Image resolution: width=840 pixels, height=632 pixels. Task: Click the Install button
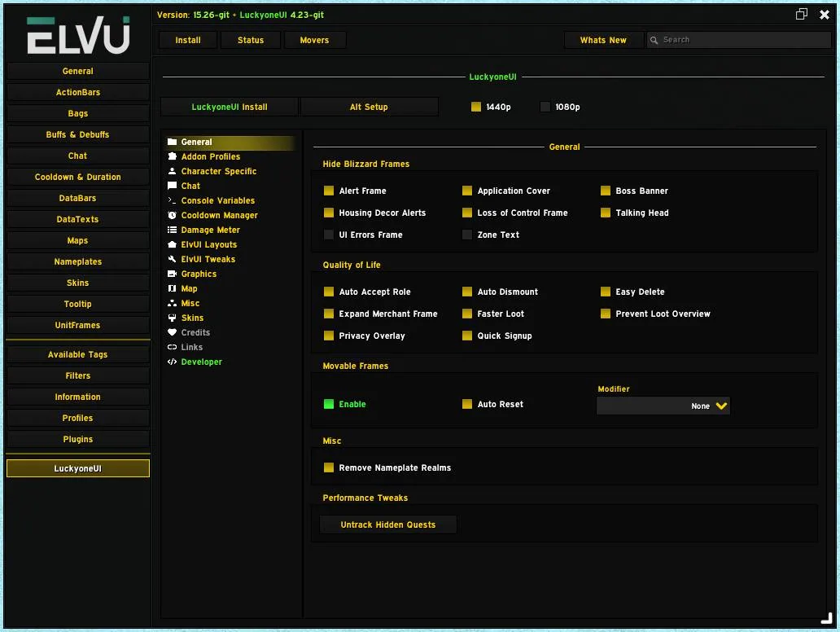(x=188, y=40)
